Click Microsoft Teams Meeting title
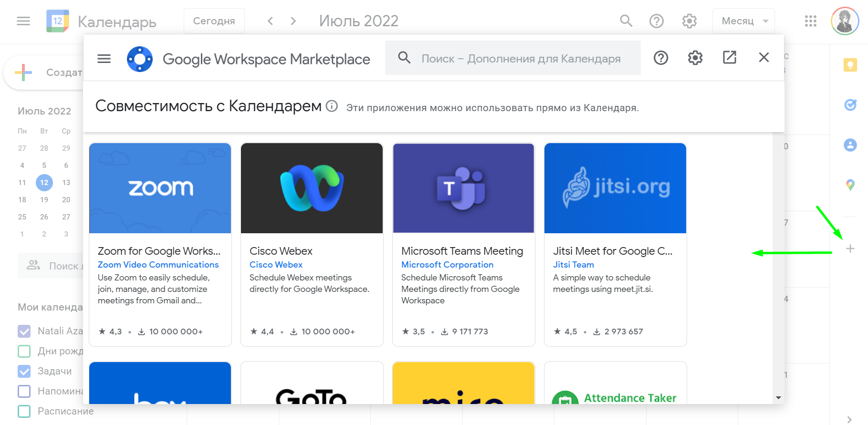 coord(462,251)
